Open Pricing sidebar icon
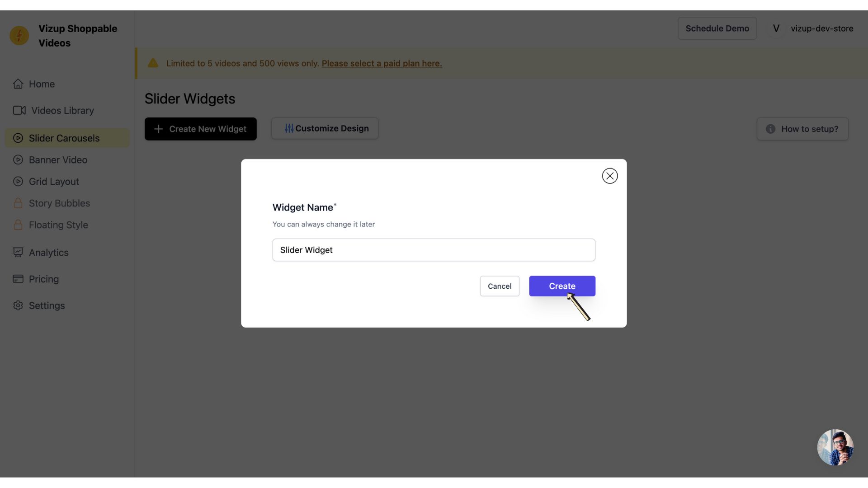868x488 pixels. [x=17, y=278]
